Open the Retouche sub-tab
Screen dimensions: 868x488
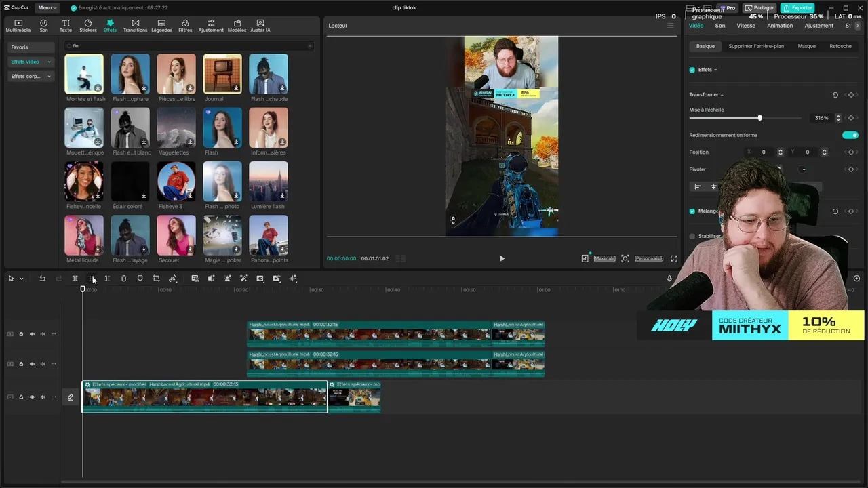coord(840,46)
